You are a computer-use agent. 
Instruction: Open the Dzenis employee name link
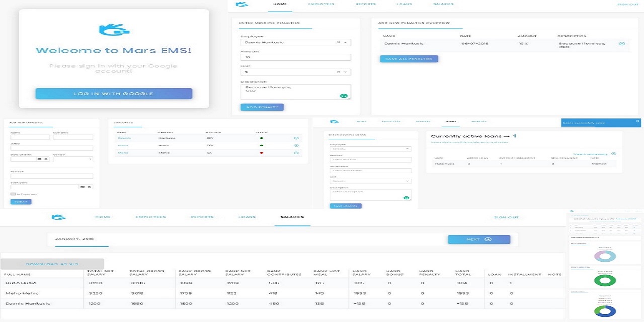(x=123, y=138)
